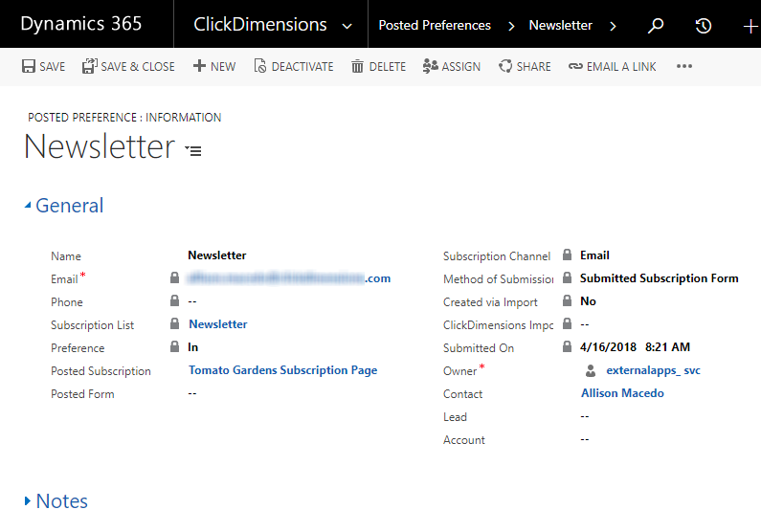Expand the chevron after Posted Preferences
Viewport: 761px width, 532px height.
tap(511, 26)
